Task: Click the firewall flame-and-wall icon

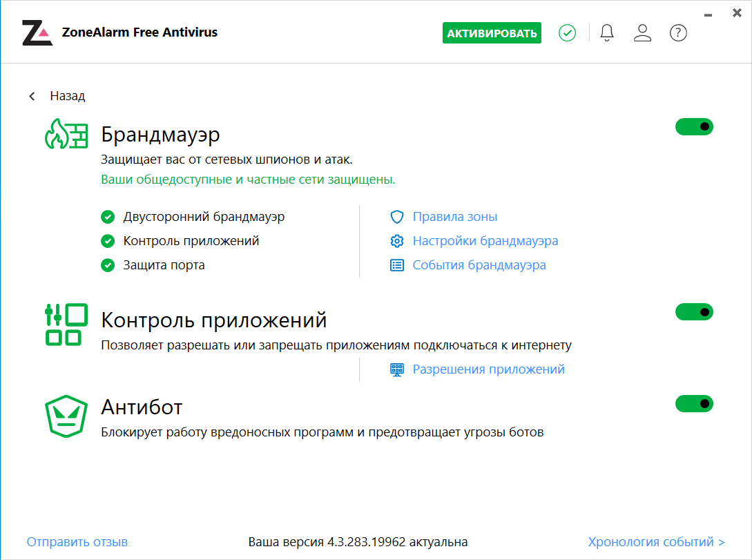Action: pyautogui.click(x=66, y=134)
